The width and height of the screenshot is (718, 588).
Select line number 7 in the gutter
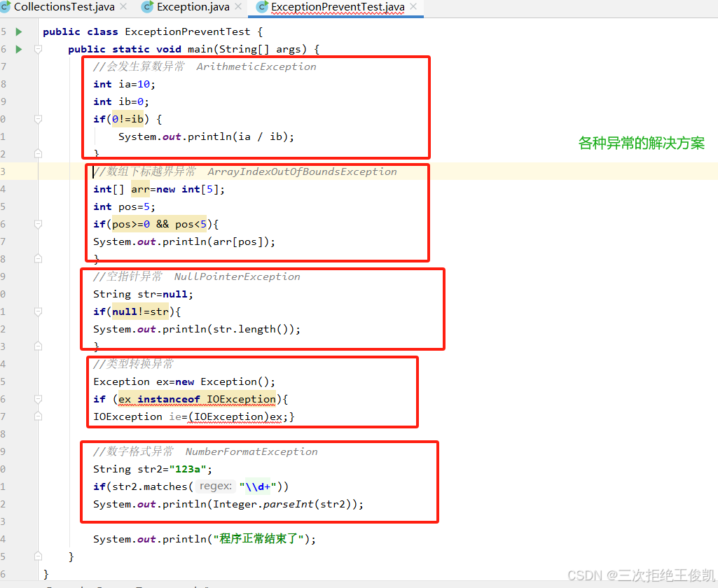point(4,66)
